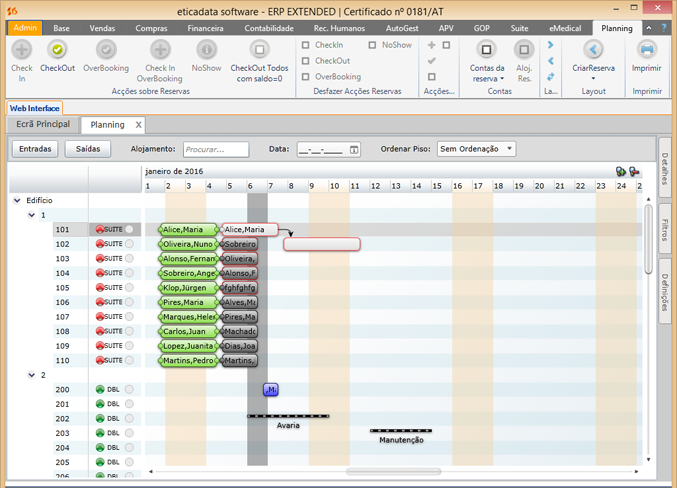Click the Imprimir printer icon
This screenshot has height=488, width=677.
[x=647, y=49]
